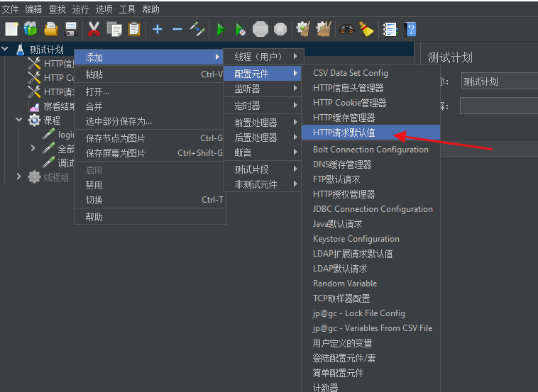538x392 pixels.
Task: Collapse the 课程 thread group node
Action: pos(19,120)
